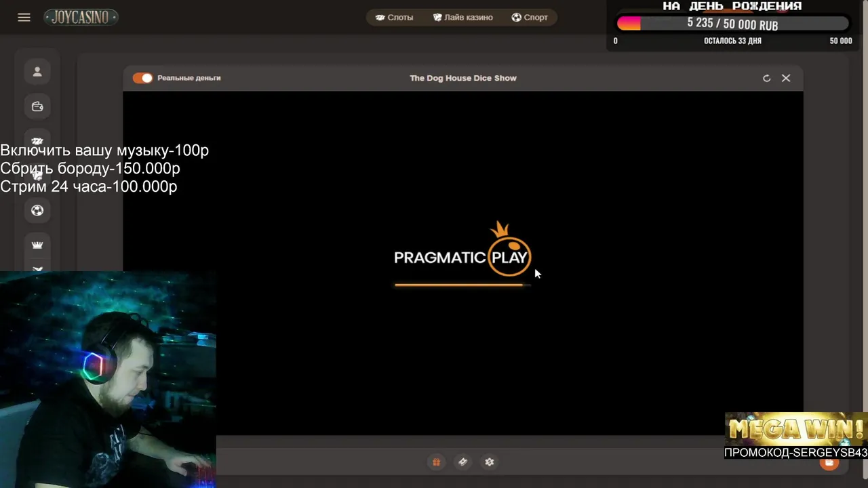Click the Включить вашу музыку-100р text
This screenshot has width=868, height=488.
104,150
